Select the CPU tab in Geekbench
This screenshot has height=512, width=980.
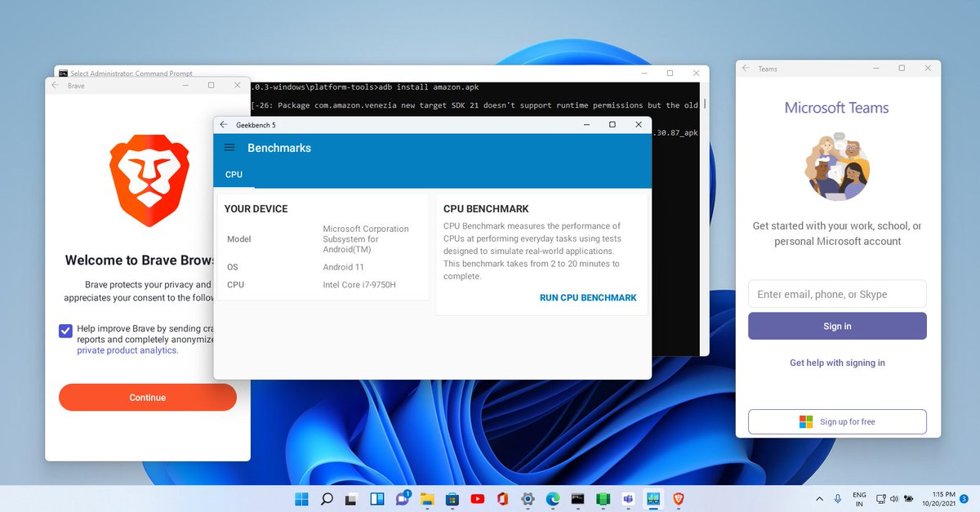tap(234, 175)
